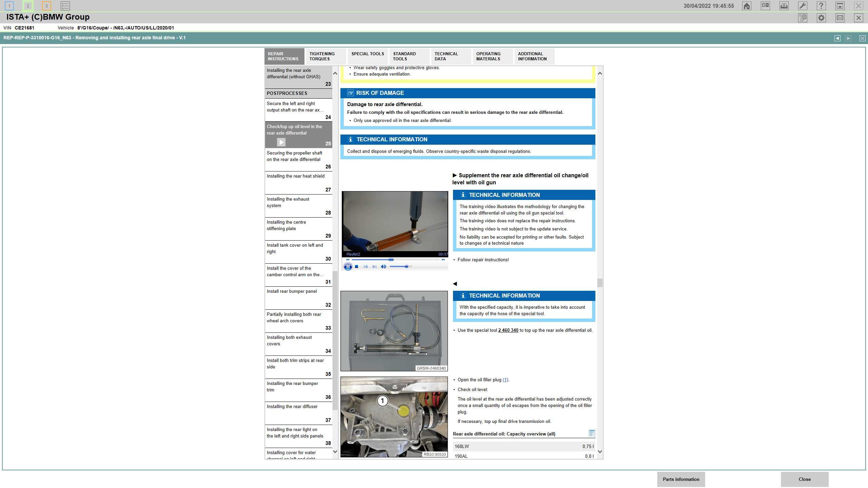Image resolution: width=868 pixels, height=488 pixels.
Task: Click the Close button
Action: (x=804, y=479)
